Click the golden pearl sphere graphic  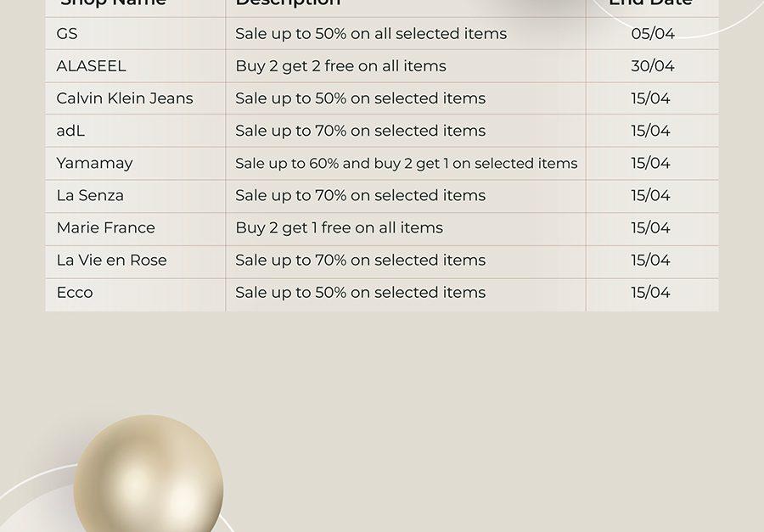coord(149,473)
